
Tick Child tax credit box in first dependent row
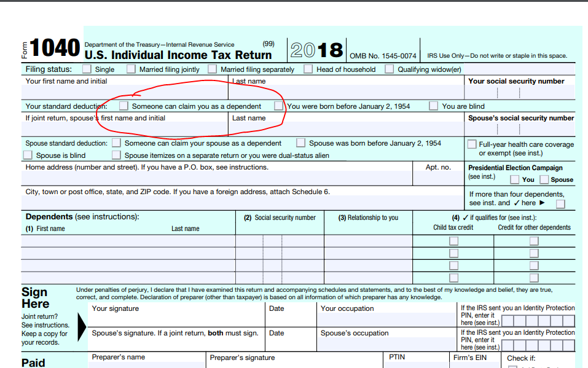point(454,241)
